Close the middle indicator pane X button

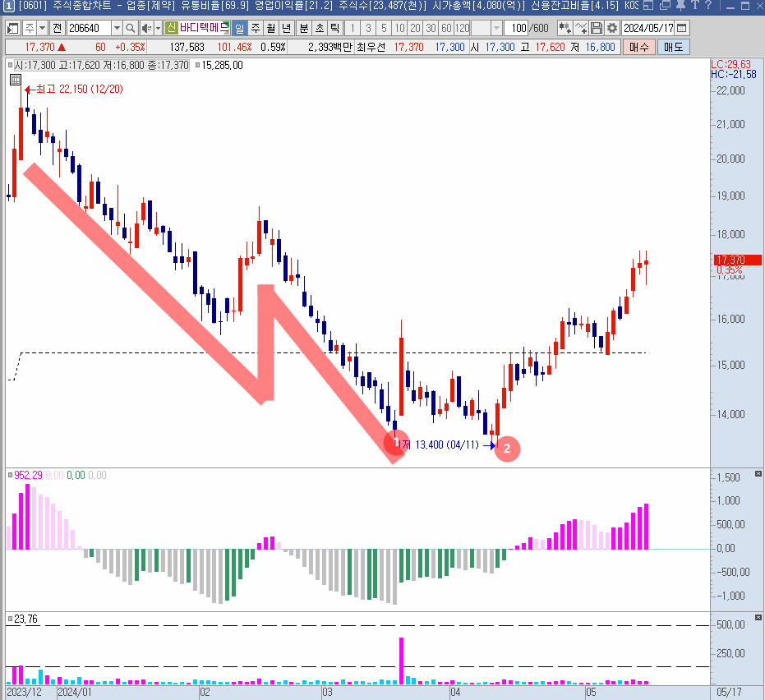(x=758, y=474)
